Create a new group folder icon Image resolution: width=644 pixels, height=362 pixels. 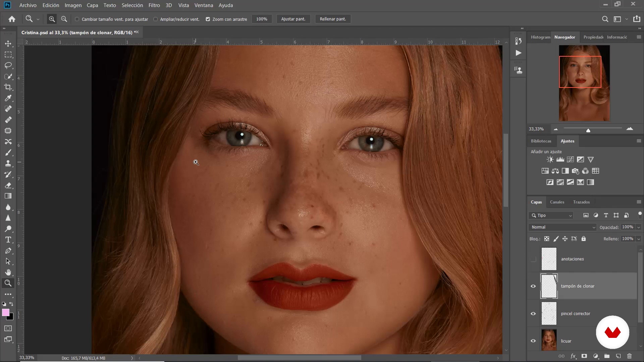pos(607,356)
